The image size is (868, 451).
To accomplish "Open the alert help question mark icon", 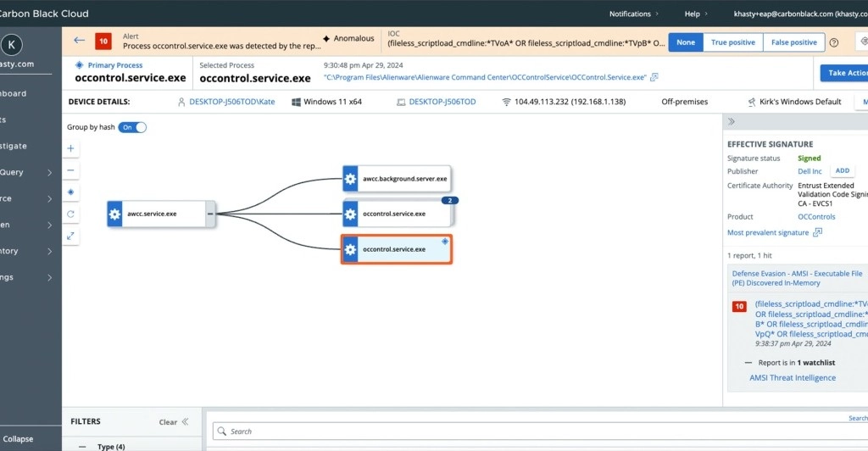I will click(834, 42).
